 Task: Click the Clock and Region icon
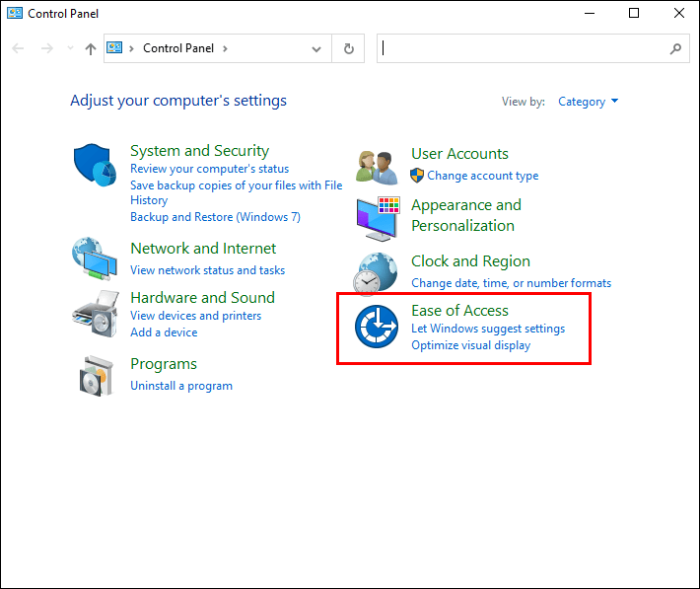(x=377, y=272)
